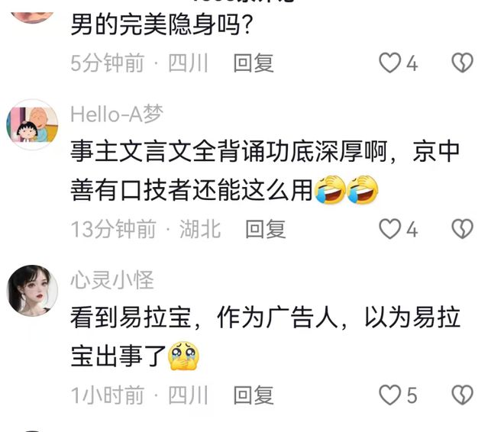
Task: Tap broken heart on 心灵小怪's comment
Action: pyautogui.click(x=462, y=395)
